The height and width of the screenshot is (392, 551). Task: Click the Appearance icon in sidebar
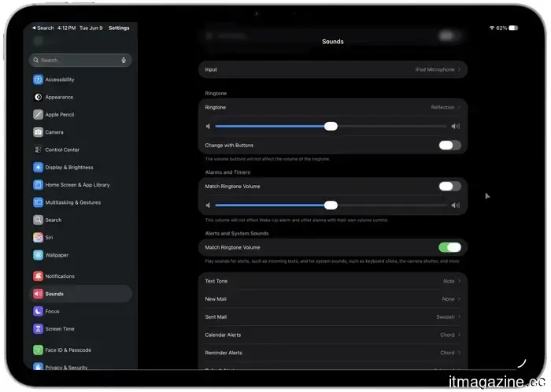tap(38, 97)
